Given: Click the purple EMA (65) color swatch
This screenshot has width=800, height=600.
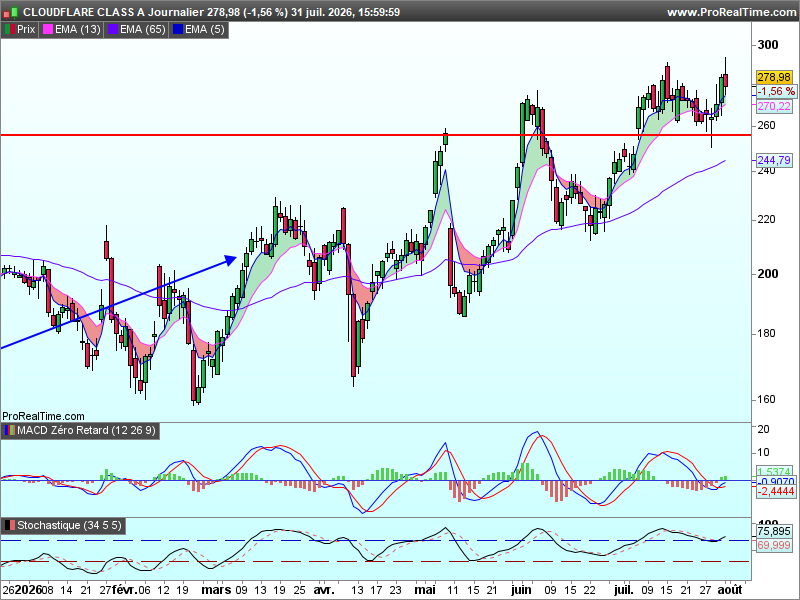Looking at the screenshot, I should (113, 30).
